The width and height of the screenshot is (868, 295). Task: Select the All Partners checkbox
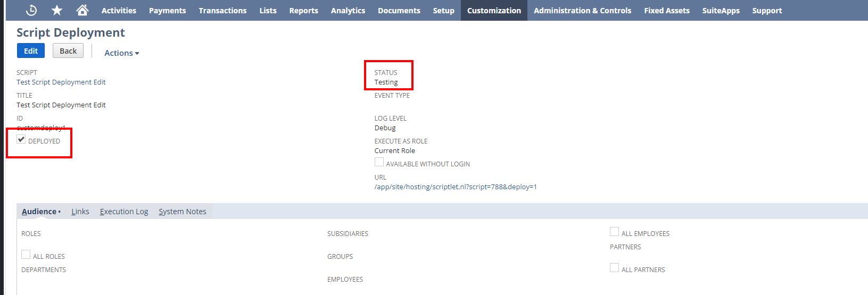point(614,268)
